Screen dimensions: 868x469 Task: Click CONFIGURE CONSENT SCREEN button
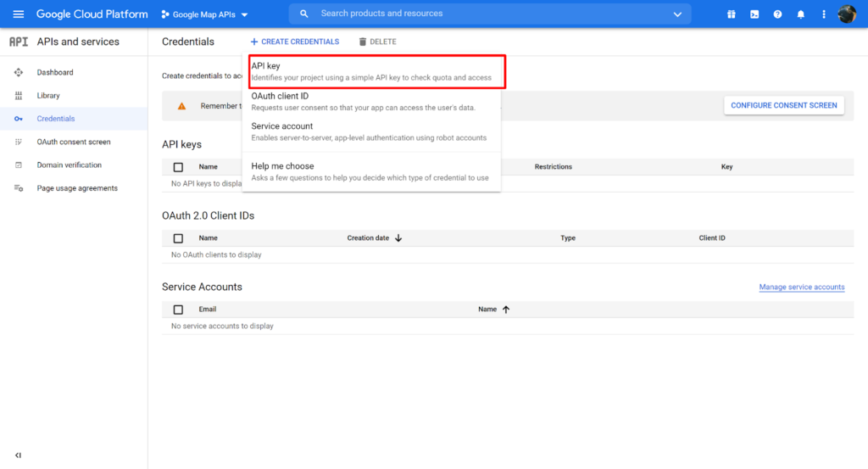(784, 105)
